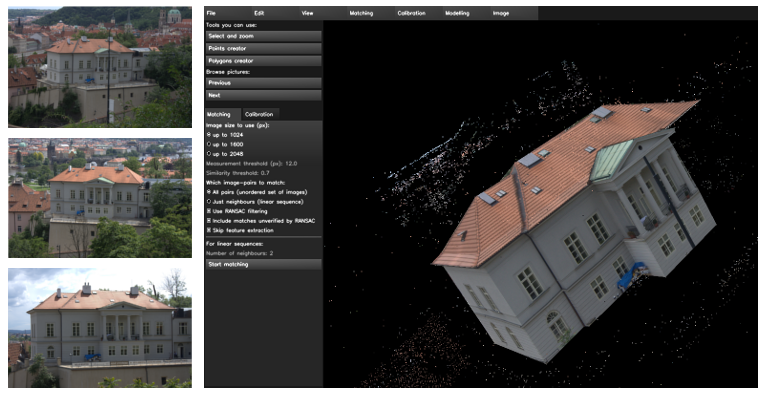Click the 'Tools you can use:' label
Image resolution: width=760 pixels, height=393 pixels.
point(231,25)
